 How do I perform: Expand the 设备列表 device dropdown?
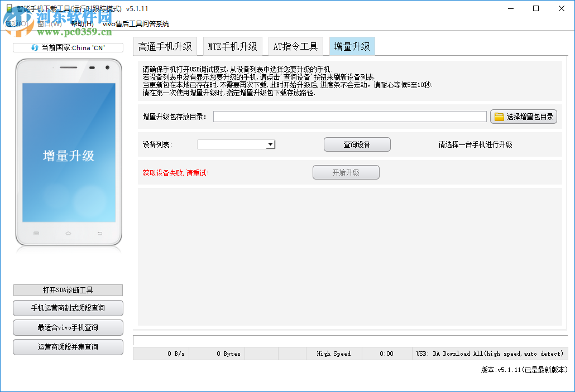271,144
